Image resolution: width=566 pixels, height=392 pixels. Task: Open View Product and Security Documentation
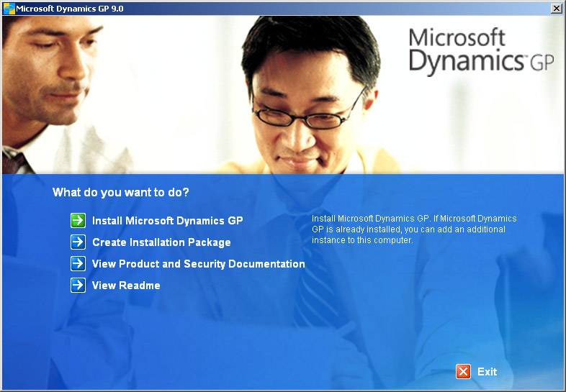pos(199,264)
